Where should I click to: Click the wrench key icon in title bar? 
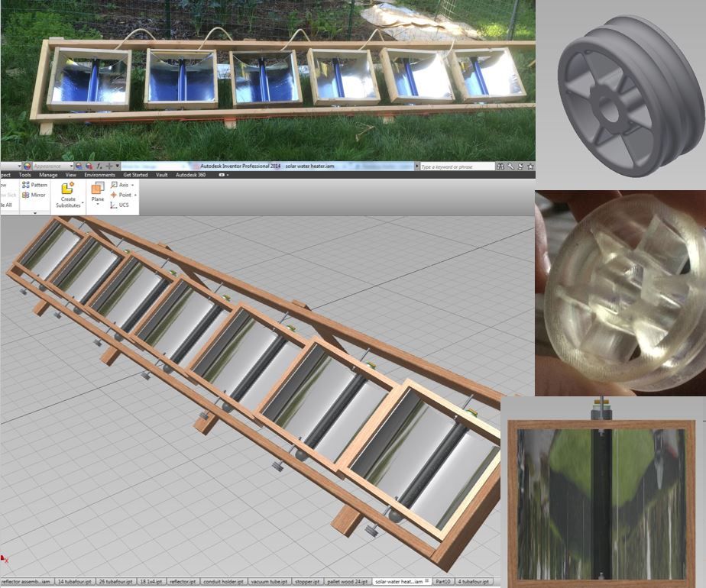coord(510,166)
